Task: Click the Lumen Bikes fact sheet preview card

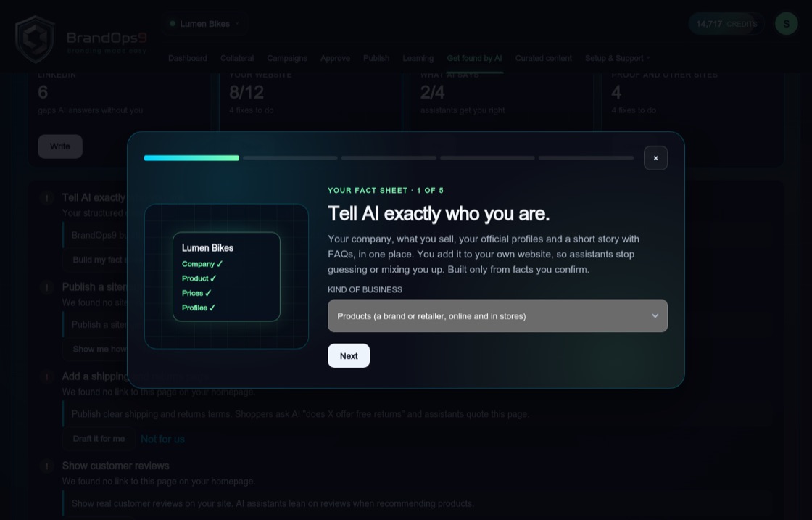Action: tap(226, 276)
